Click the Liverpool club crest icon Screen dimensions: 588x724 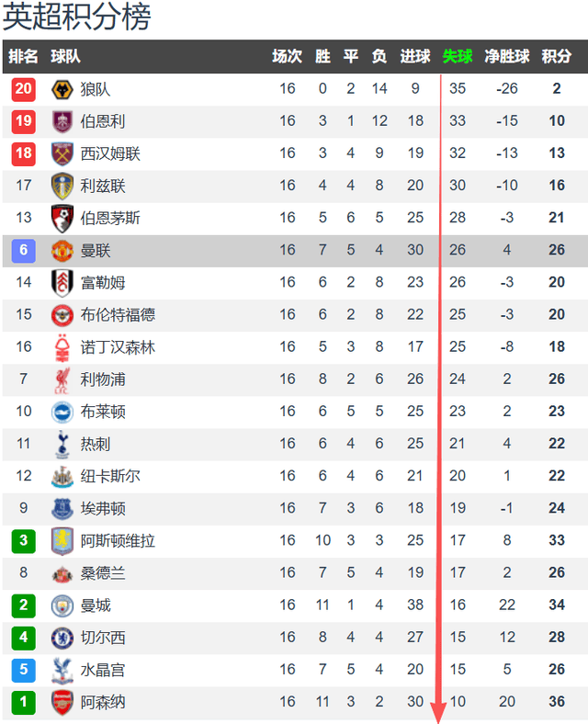[x=62, y=379]
